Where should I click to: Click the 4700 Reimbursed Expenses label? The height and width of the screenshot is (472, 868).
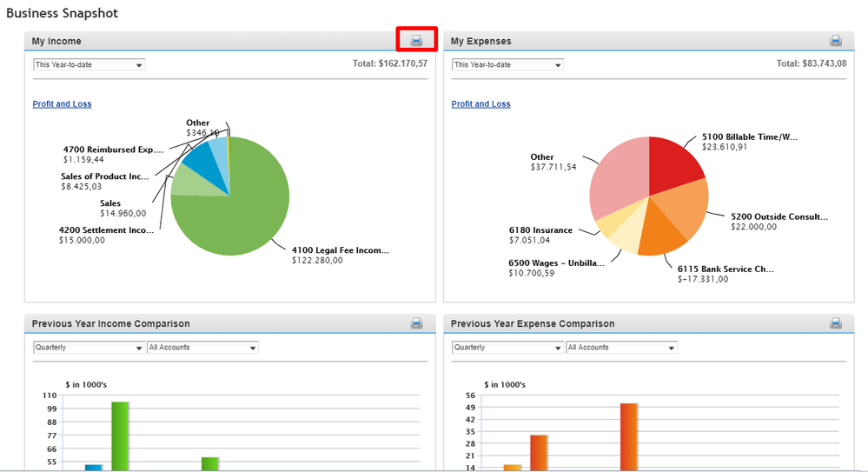(114, 155)
